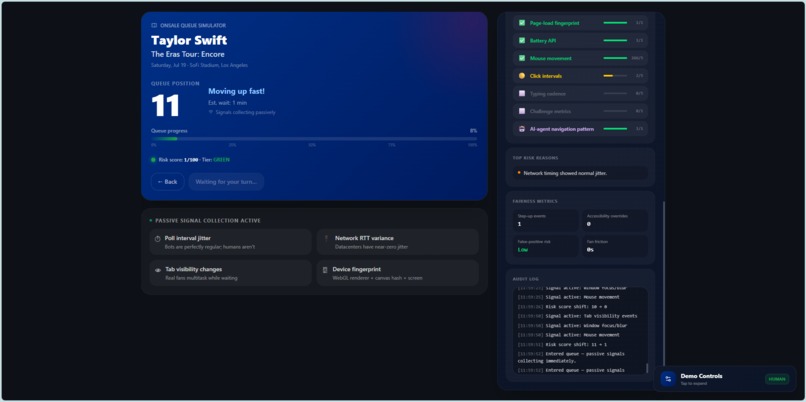Click the Waiting for your turn button
This screenshot has height=402, width=806.
pyautogui.click(x=226, y=181)
